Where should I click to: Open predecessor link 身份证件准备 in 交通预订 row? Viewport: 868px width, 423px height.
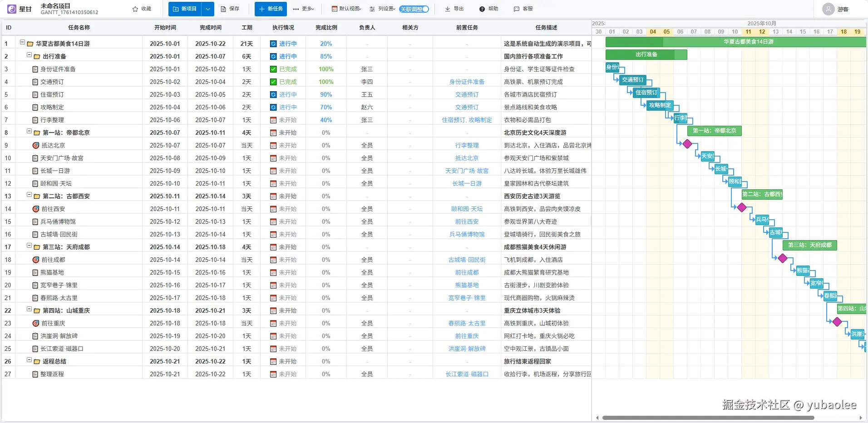pyautogui.click(x=467, y=82)
